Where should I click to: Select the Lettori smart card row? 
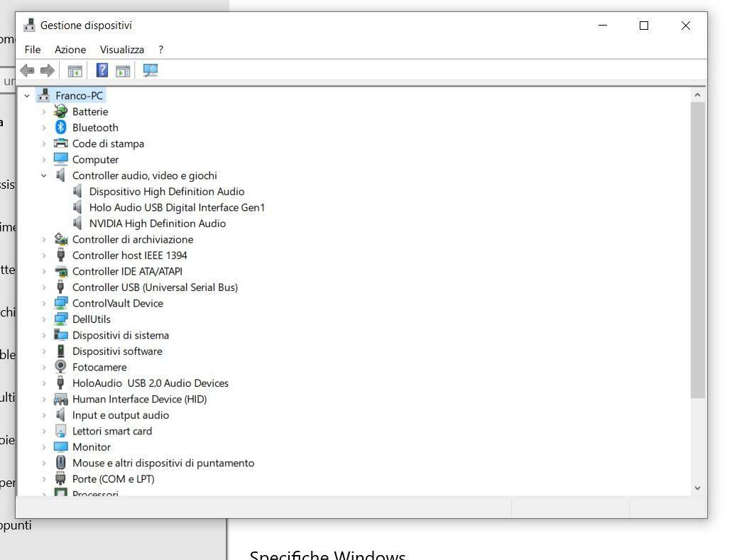(x=112, y=431)
